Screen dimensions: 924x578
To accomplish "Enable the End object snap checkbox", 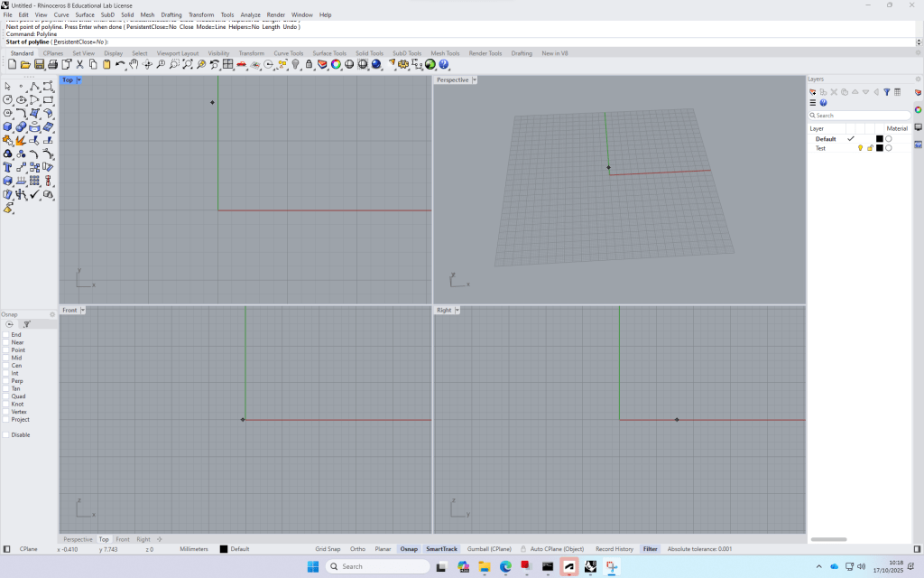I will coord(5,334).
